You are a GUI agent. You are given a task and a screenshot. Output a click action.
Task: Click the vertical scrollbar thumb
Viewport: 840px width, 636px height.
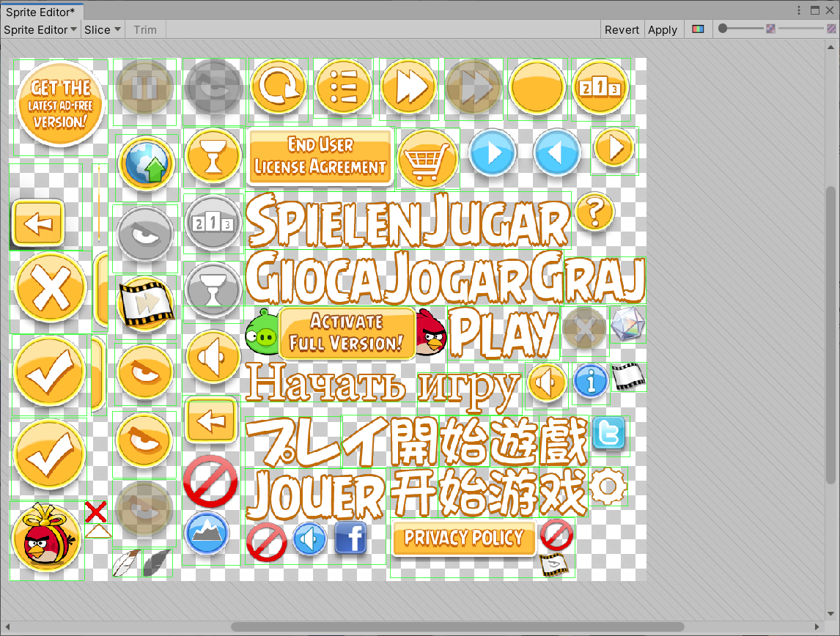click(831, 336)
